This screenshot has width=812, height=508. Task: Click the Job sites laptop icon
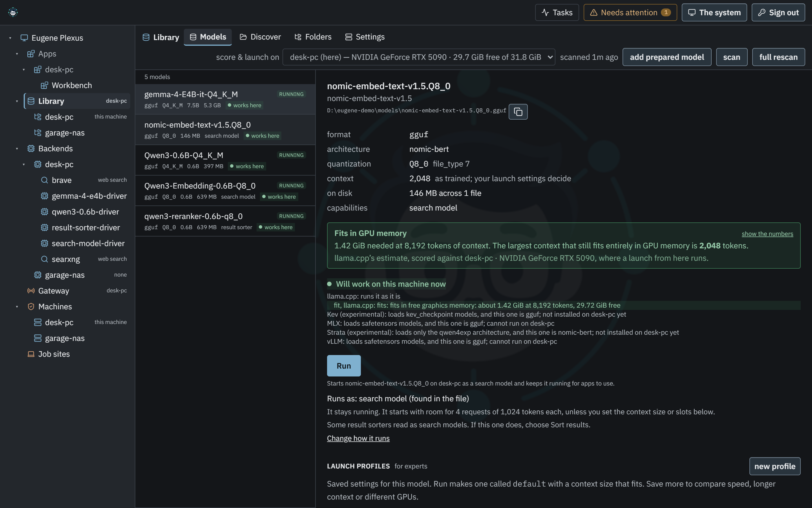pyautogui.click(x=31, y=354)
